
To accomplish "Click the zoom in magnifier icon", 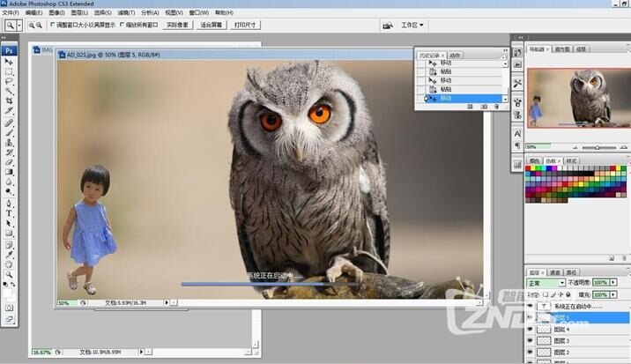I will (31, 26).
